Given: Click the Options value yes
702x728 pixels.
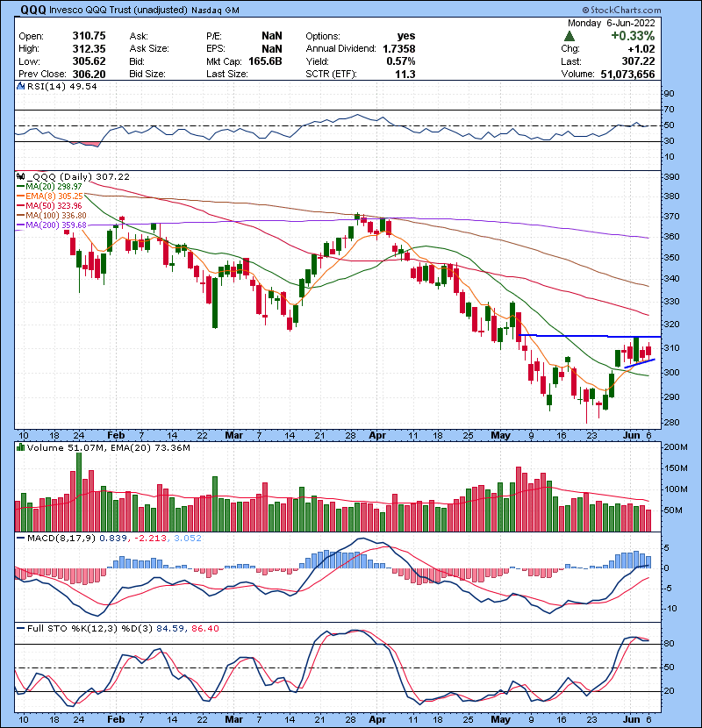Looking at the screenshot, I should (x=406, y=36).
